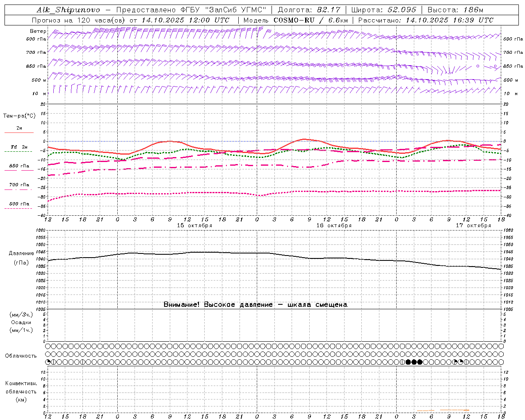Viewport: 525px width, 420px height.
Task: Click the "(мм/3ч.)" precipitation unit label
Action: (21, 315)
